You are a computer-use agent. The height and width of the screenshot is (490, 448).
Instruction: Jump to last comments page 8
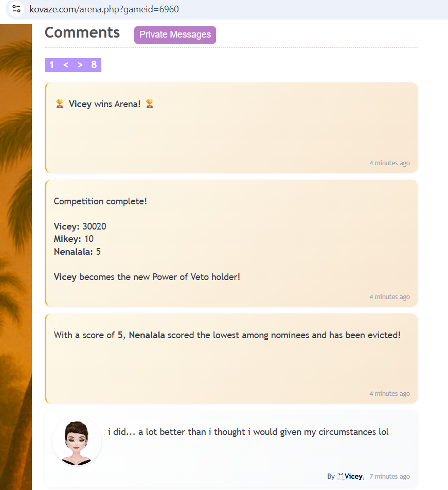(x=94, y=65)
